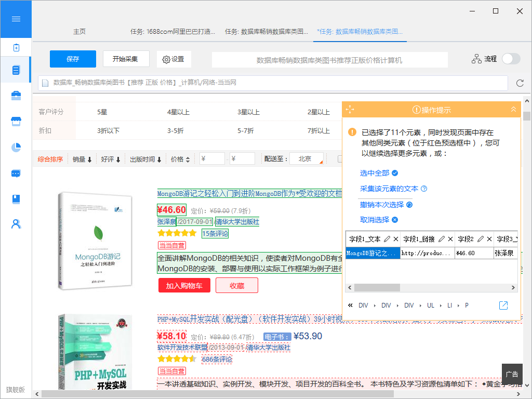Click the 686条评论 reviews link
The image size is (532, 399).
coord(217,360)
